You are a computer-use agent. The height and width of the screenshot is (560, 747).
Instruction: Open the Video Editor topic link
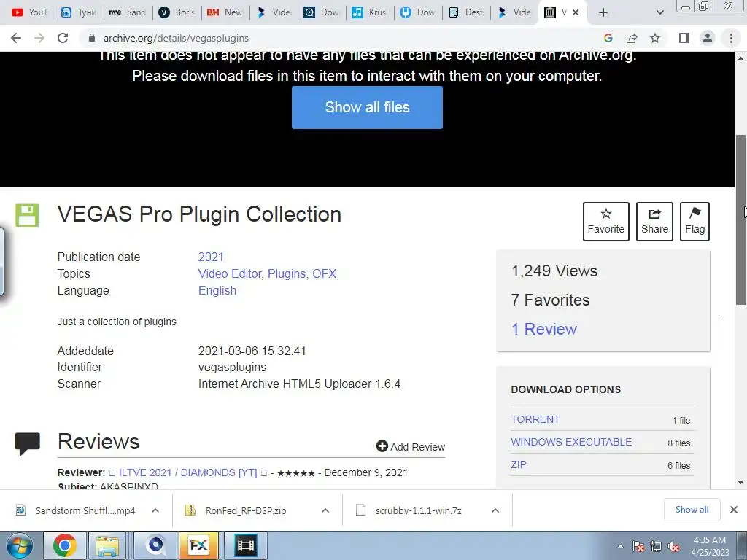pyautogui.click(x=230, y=274)
